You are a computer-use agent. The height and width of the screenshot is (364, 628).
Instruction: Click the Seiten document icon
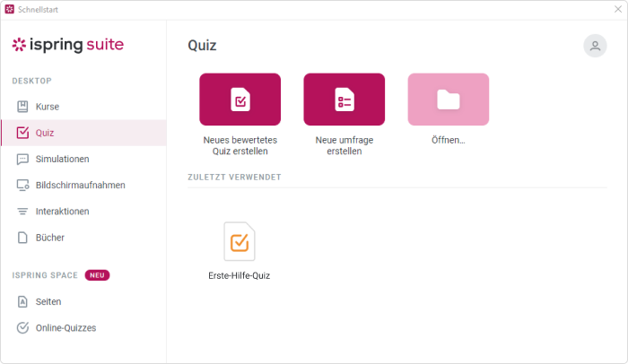coord(22,301)
